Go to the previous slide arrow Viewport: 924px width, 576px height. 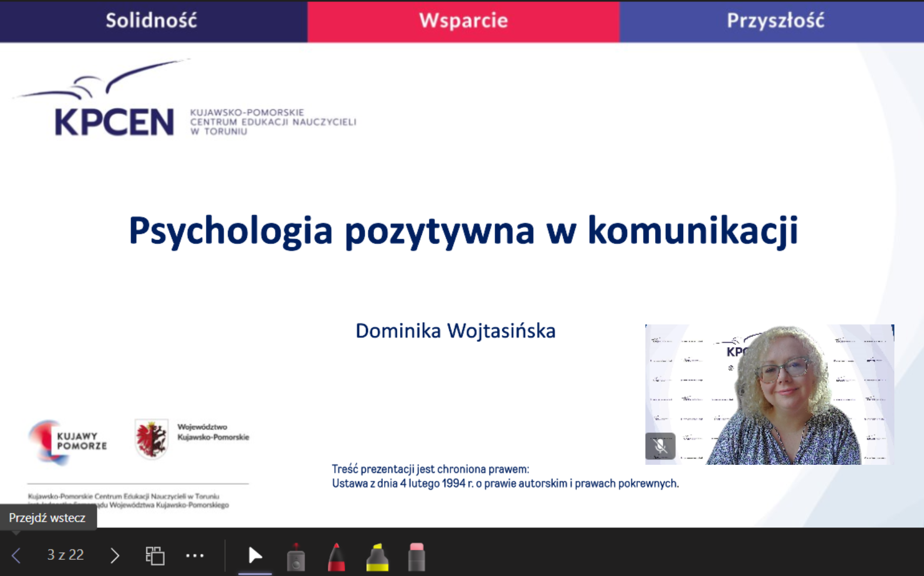16,555
